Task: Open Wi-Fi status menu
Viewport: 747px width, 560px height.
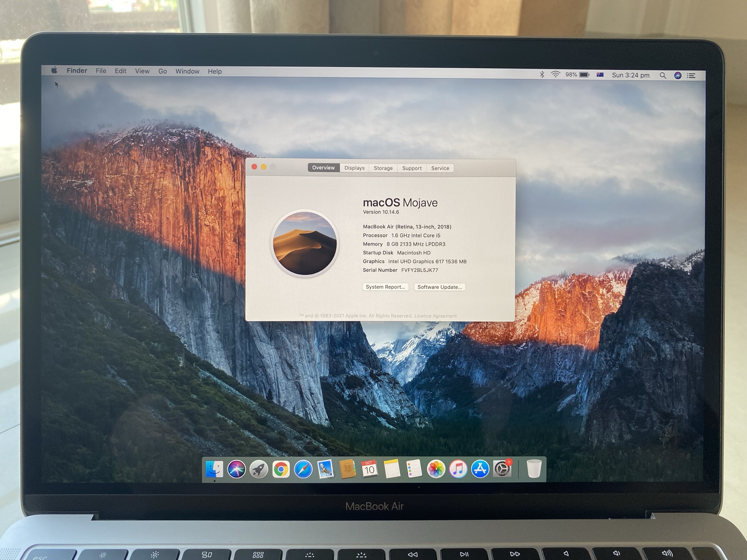Action: 556,74
